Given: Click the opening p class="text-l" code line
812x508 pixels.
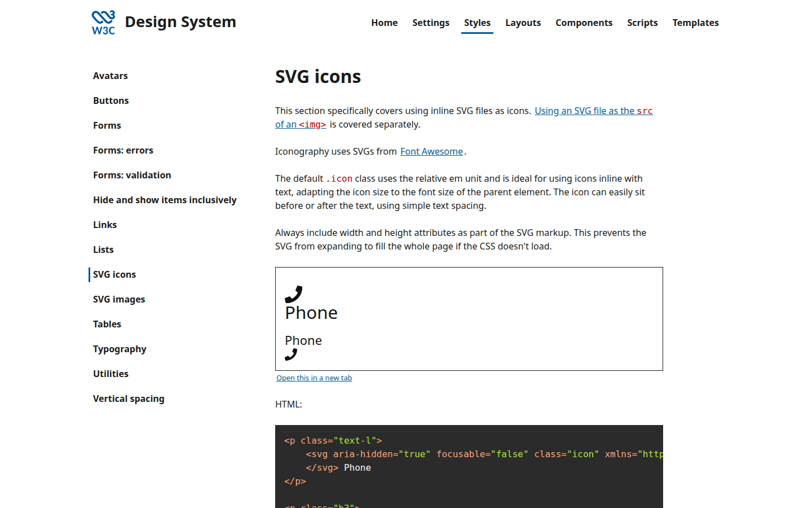Looking at the screenshot, I should click(x=333, y=440).
